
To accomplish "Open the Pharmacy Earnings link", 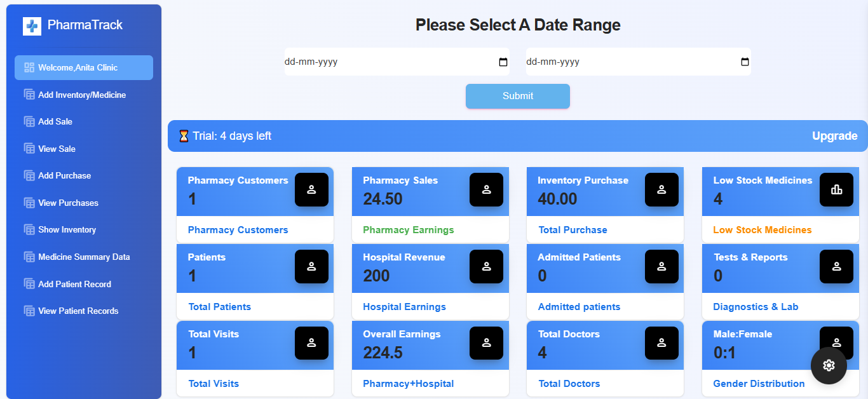I will click(x=409, y=230).
